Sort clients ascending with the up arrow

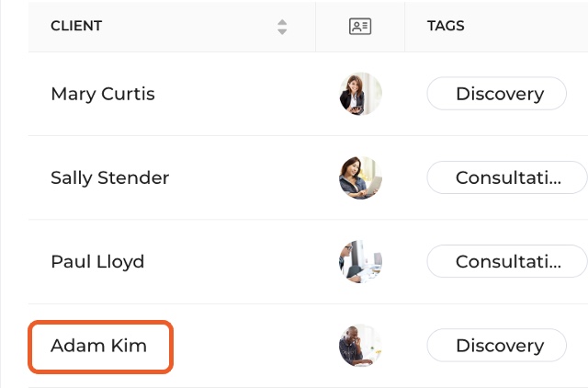tap(282, 22)
